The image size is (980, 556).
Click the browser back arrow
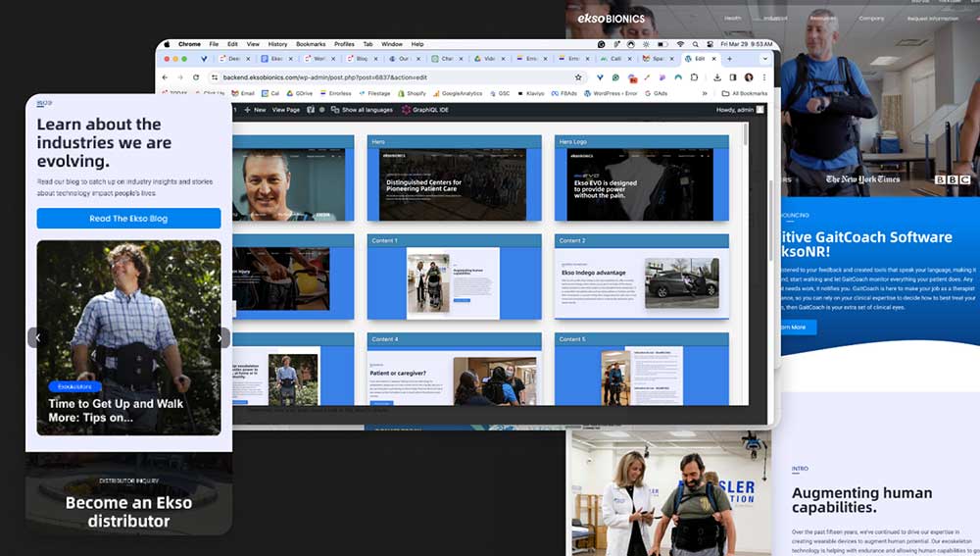(x=165, y=76)
